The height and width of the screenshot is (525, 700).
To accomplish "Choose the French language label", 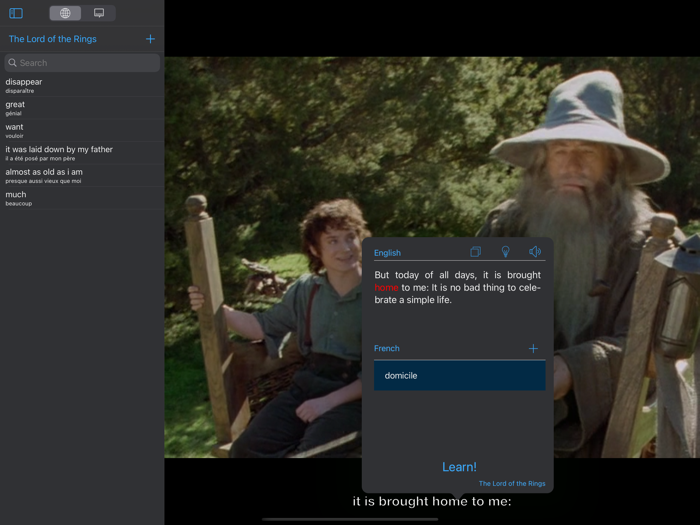I will 386,349.
